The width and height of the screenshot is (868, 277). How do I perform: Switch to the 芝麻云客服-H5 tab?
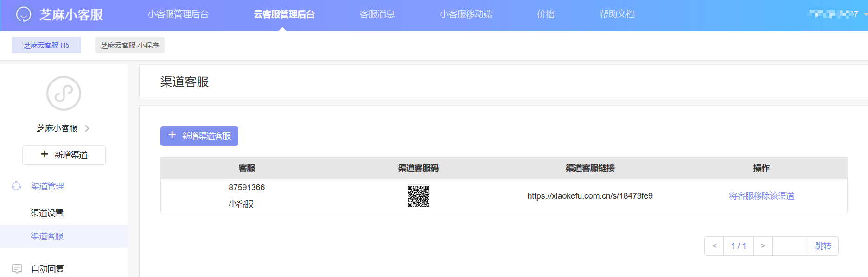(46, 45)
